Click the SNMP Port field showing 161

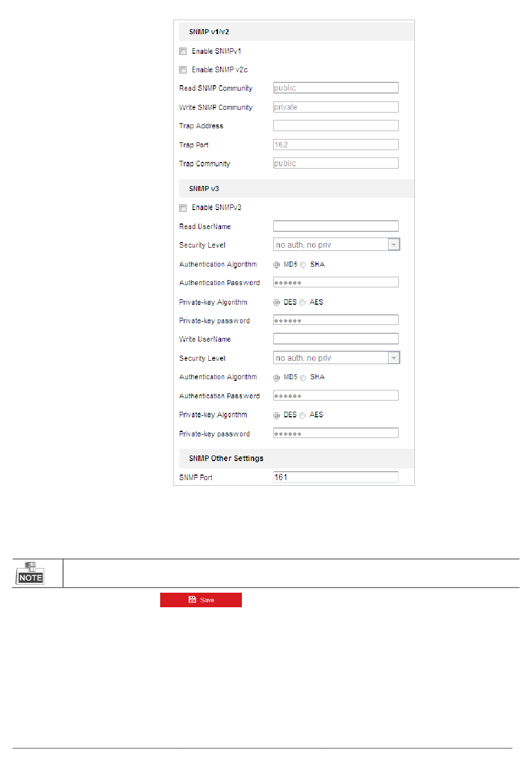(336, 477)
